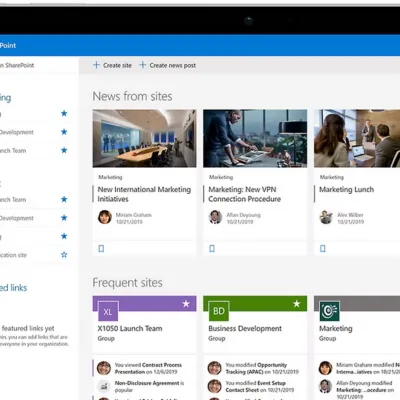The image size is (400, 400).
Task: Click the Featured links heading in sidebar
Action: click(13, 288)
